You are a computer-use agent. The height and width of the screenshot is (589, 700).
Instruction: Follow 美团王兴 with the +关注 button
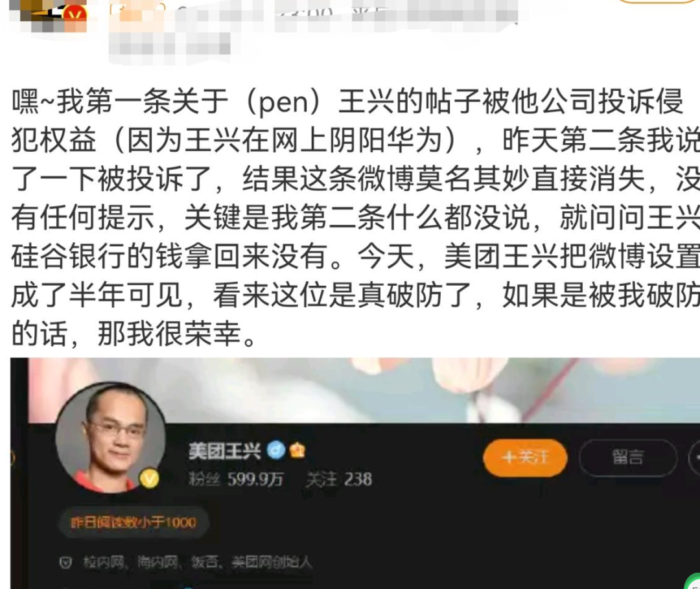point(525,457)
